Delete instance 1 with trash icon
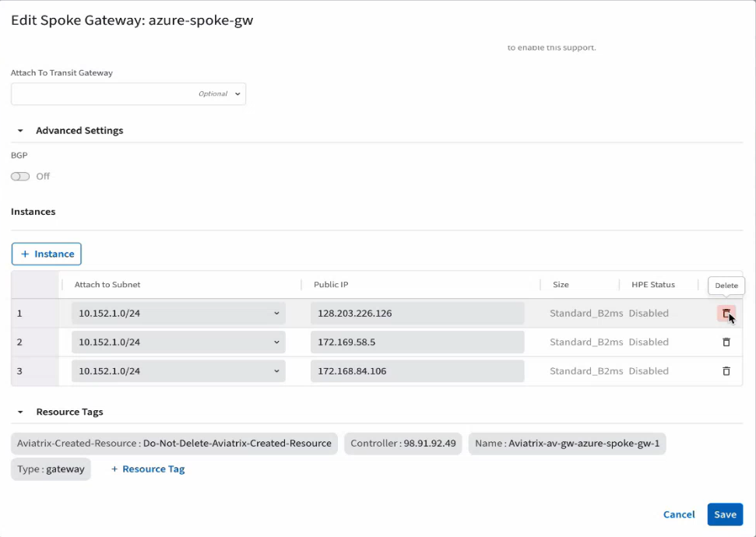The width and height of the screenshot is (756, 537). pyautogui.click(x=726, y=313)
